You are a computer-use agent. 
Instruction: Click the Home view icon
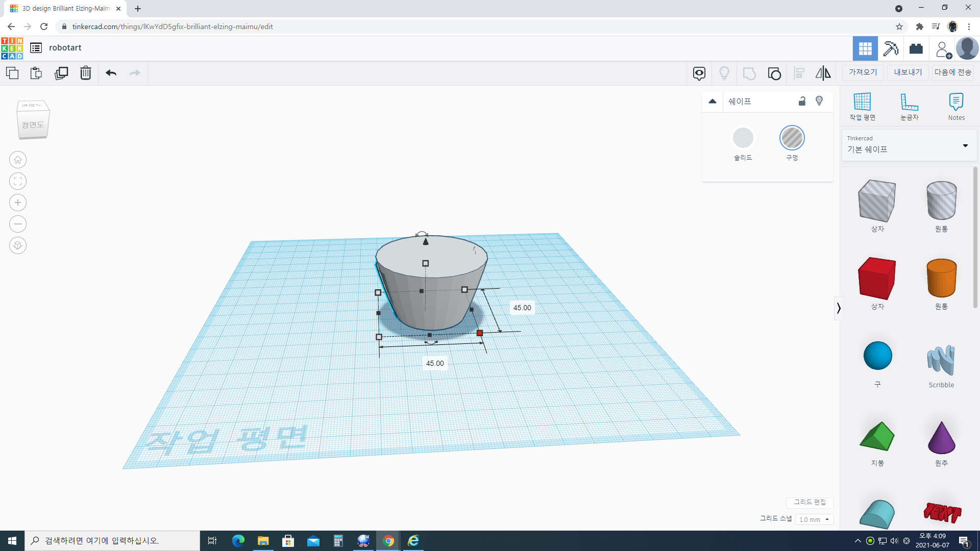tap(18, 160)
